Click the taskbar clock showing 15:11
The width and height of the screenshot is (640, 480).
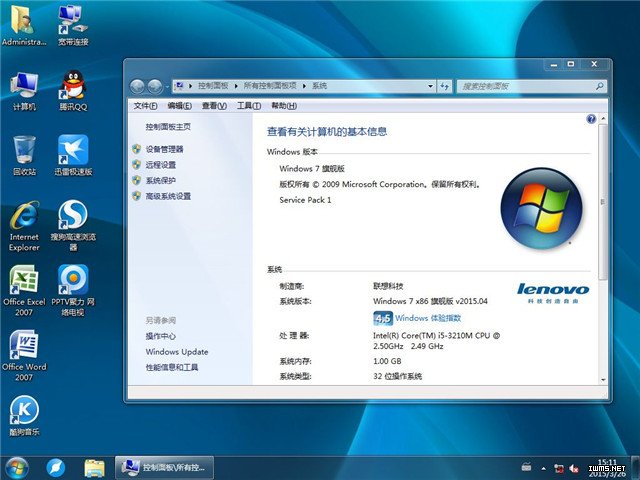[x=607, y=468]
